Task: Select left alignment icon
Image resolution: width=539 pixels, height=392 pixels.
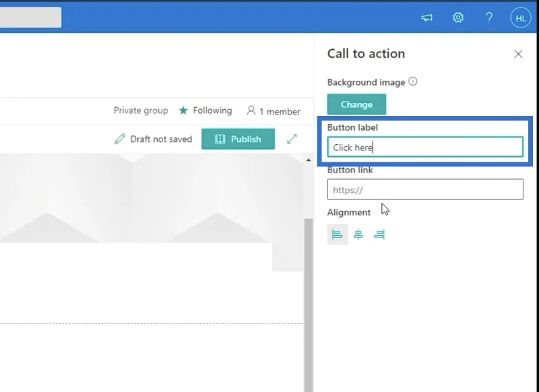Action: coord(338,234)
